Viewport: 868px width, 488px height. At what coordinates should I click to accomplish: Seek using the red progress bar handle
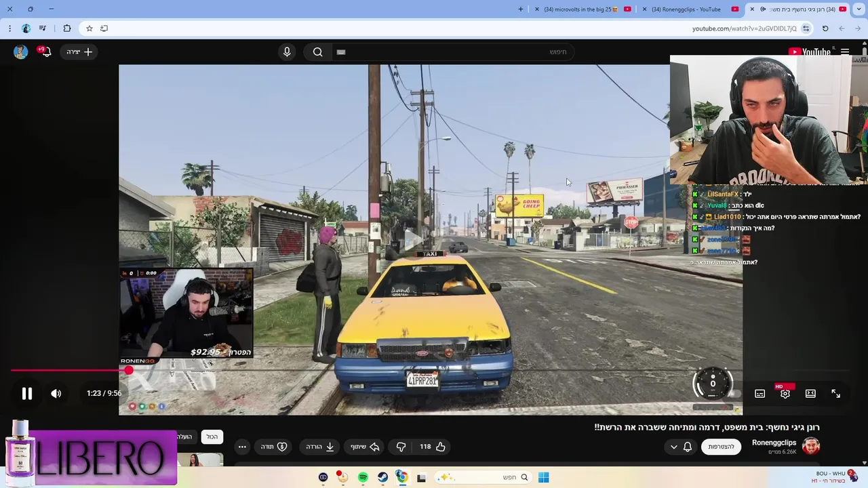[129, 370]
